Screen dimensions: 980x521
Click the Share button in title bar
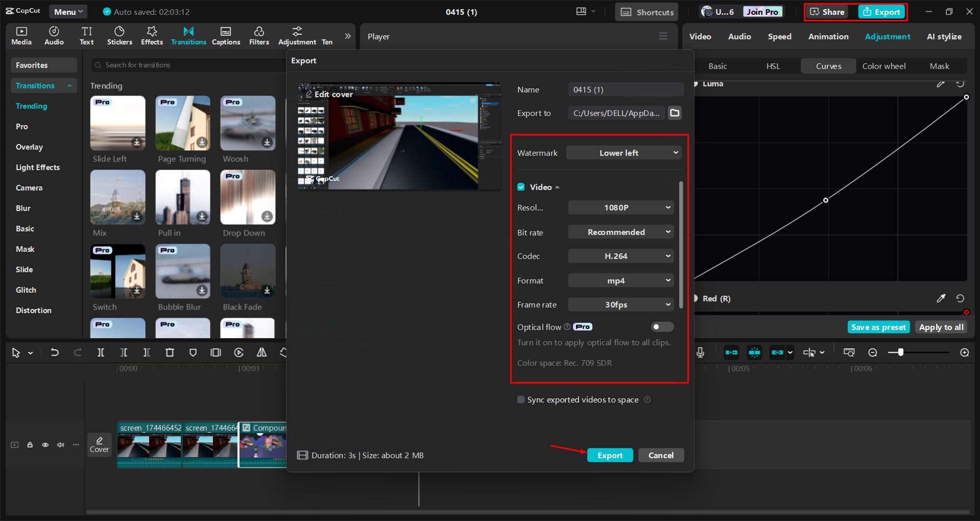tap(828, 12)
